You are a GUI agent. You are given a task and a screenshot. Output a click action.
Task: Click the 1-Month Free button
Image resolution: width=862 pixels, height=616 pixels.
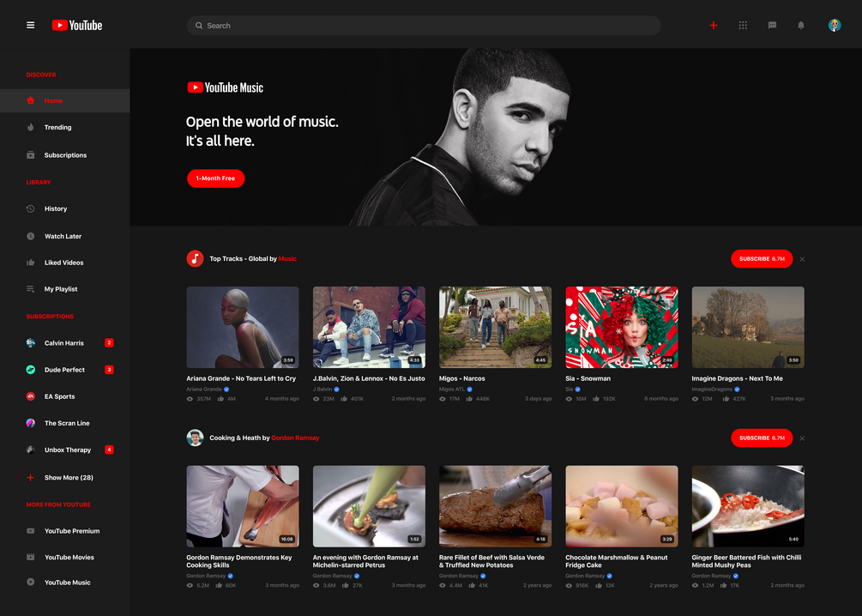coord(215,178)
